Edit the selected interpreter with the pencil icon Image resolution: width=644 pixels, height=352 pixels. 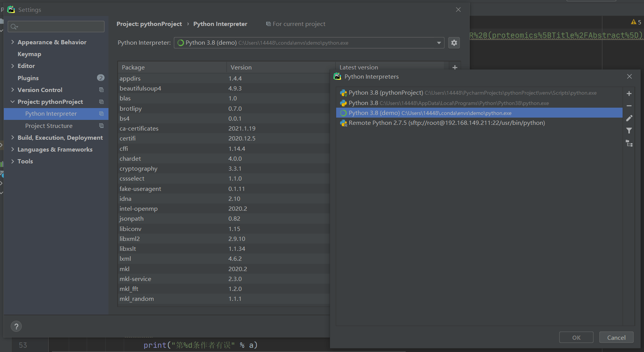[x=629, y=118]
